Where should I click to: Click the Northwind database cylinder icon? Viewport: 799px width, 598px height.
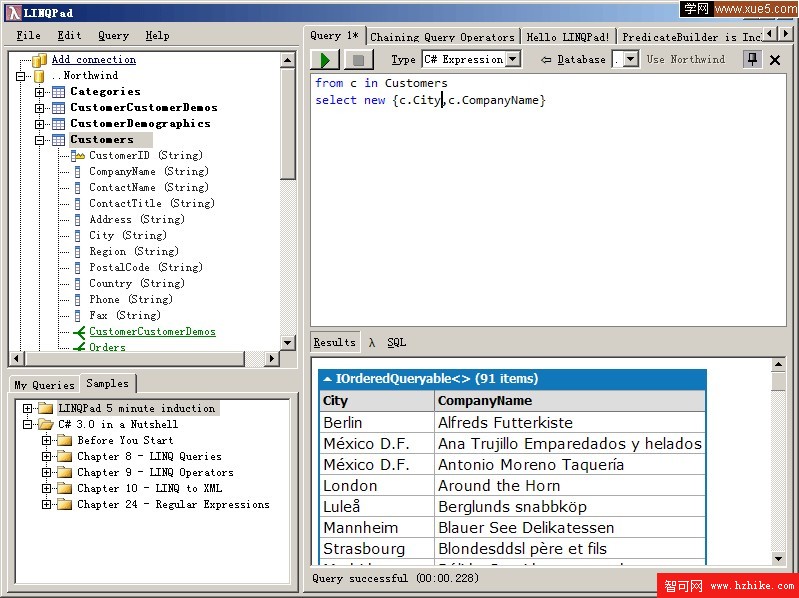tap(39, 76)
